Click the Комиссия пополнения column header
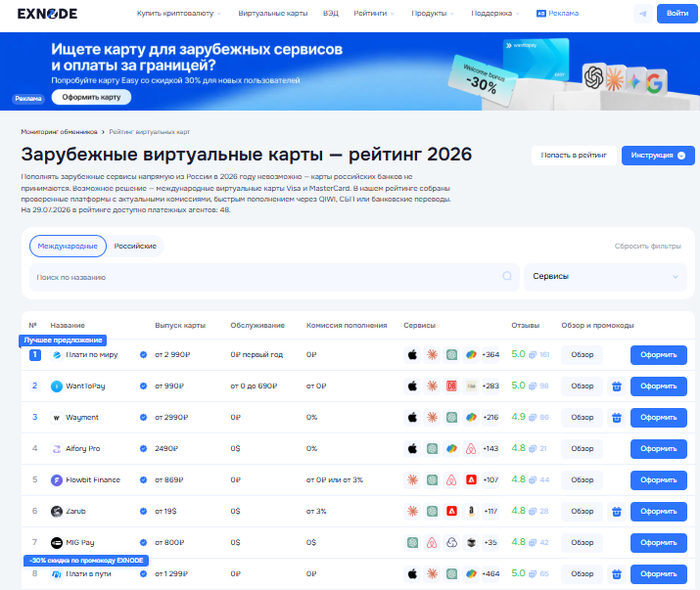The width and height of the screenshot is (700, 590). (346, 325)
